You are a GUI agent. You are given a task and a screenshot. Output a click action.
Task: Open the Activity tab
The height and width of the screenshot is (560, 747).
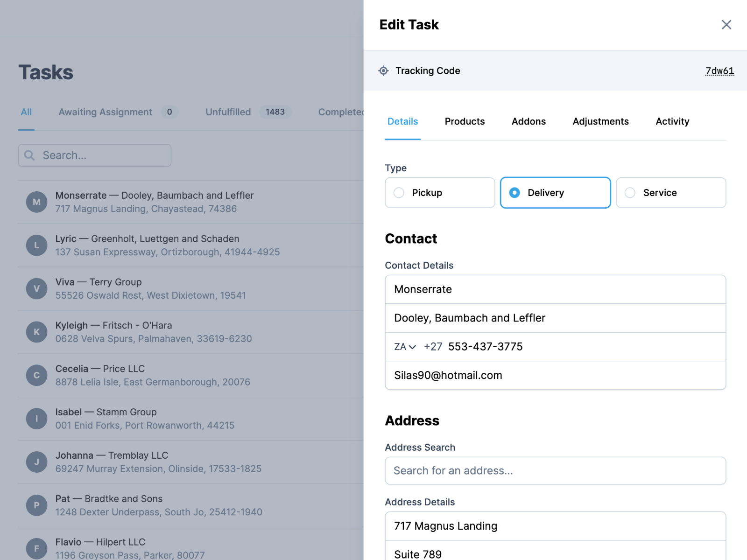pyautogui.click(x=672, y=121)
